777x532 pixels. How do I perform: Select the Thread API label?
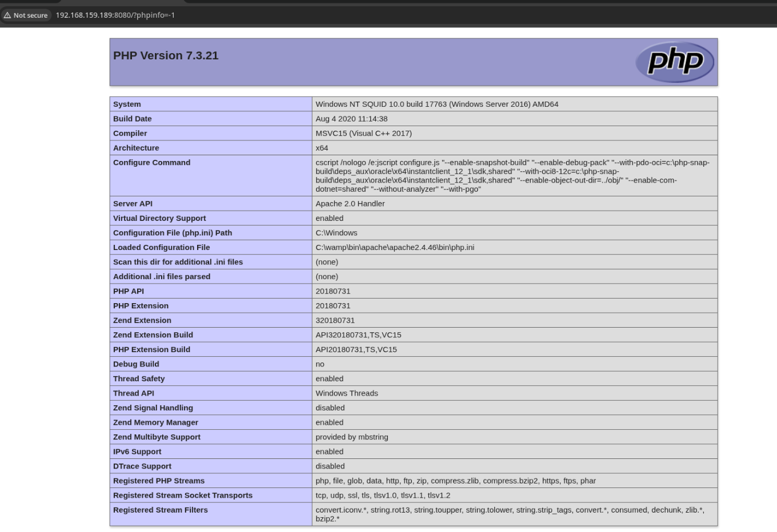tap(134, 393)
